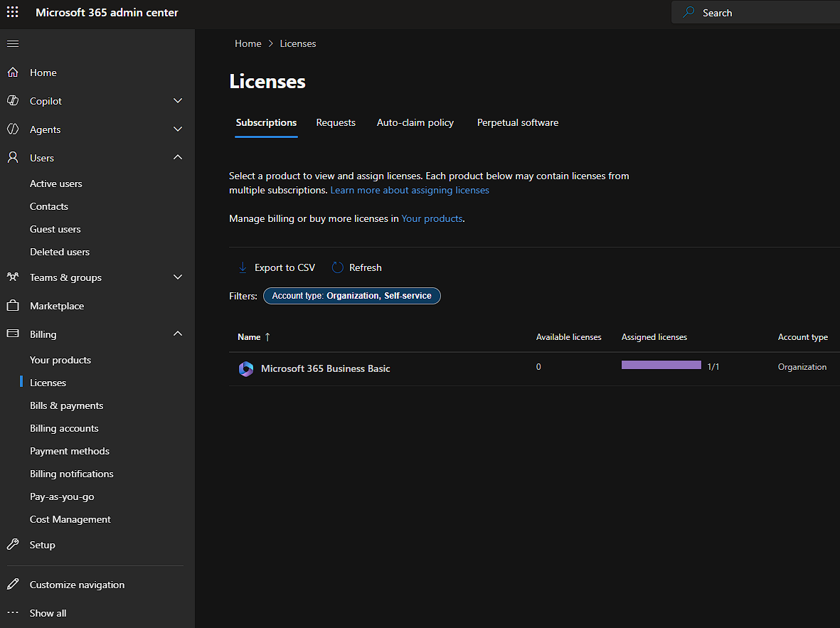Screen dimensions: 840x628
Task: Click the Home house icon in sidebar
Action: click(x=13, y=73)
